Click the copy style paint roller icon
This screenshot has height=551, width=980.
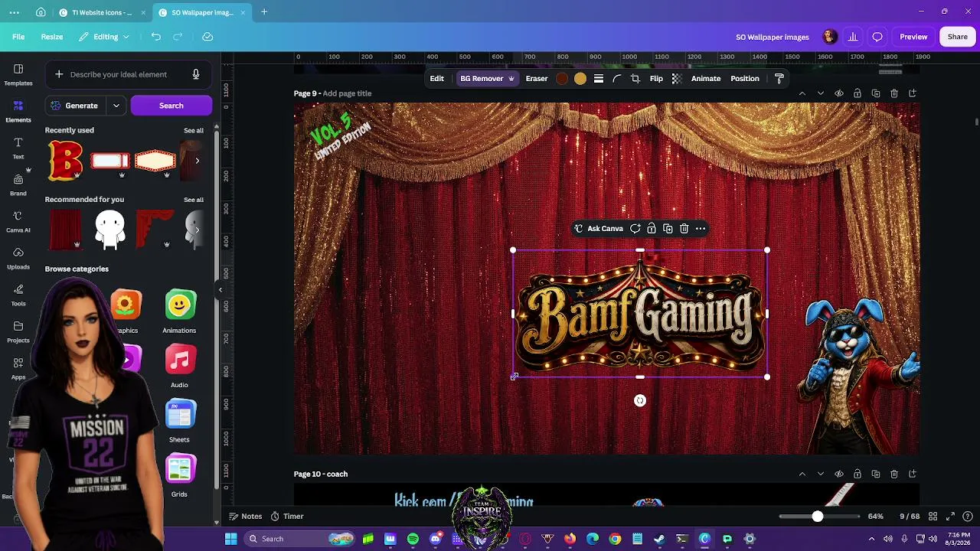pyautogui.click(x=779, y=79)
